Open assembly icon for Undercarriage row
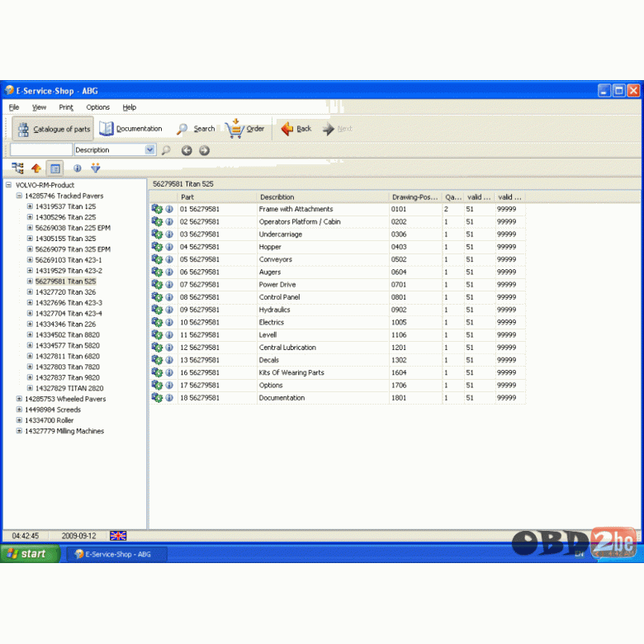Viewport: 644px width, 644px height. pos(157,234)
